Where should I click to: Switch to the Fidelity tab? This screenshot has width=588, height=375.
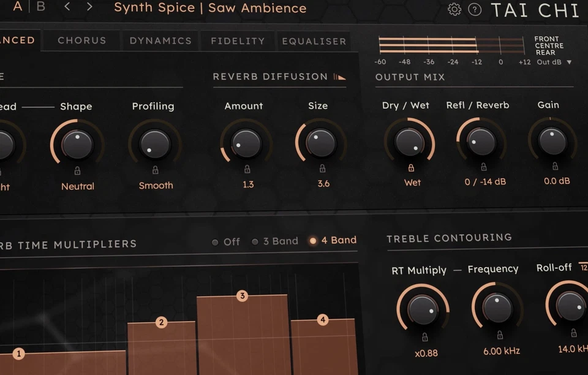click(x=237, y=40)
